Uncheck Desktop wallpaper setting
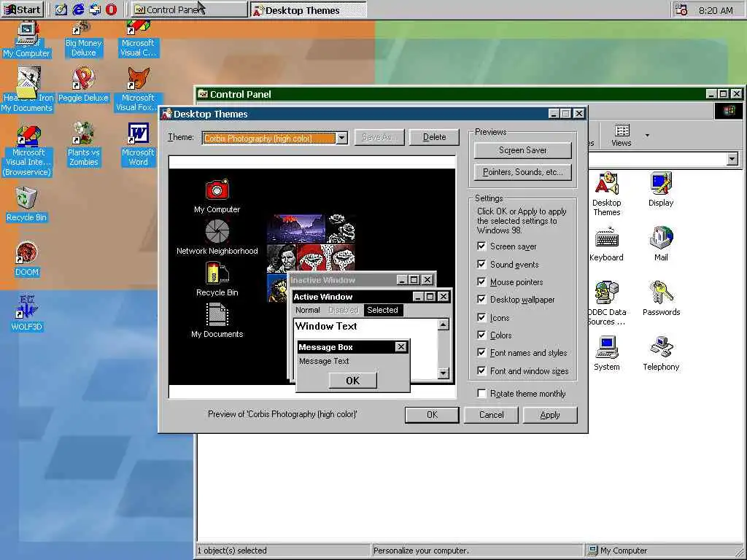Viewport: 747px width, 560px height. point(481,299)
